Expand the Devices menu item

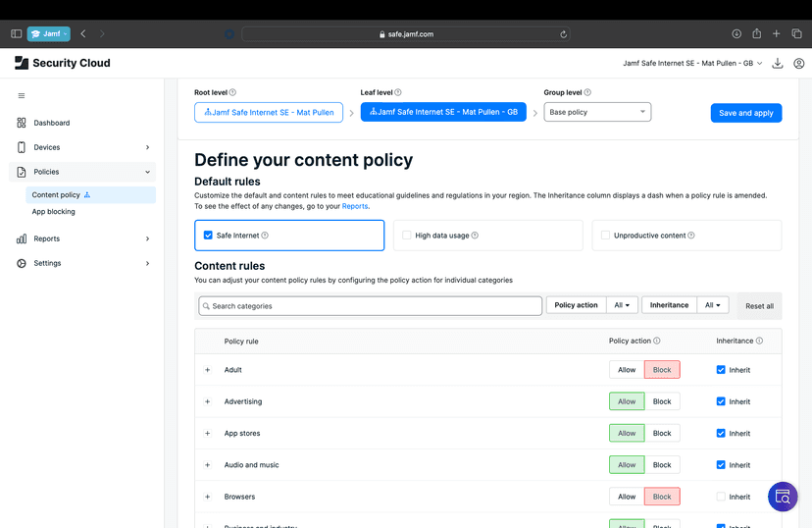click(82, 147)
